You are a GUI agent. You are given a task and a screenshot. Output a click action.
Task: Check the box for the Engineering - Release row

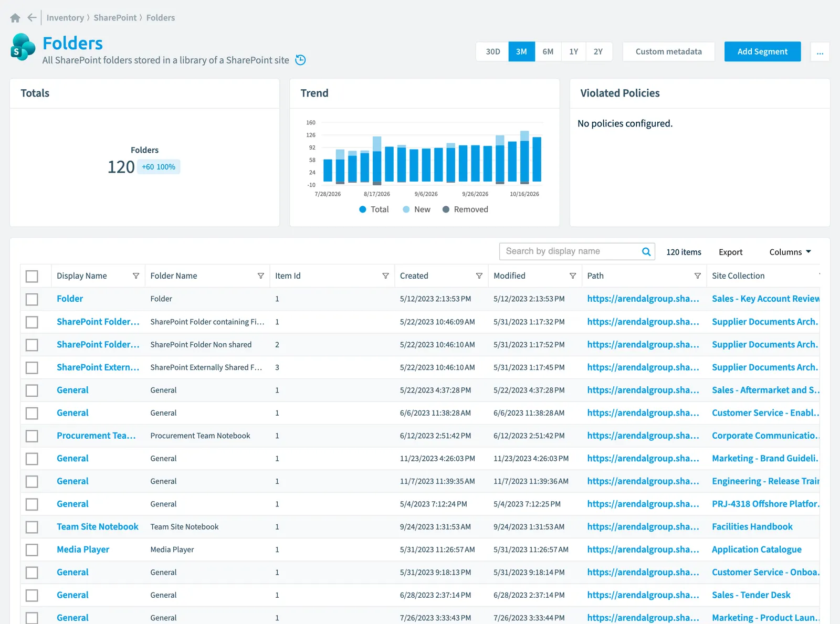32,482
